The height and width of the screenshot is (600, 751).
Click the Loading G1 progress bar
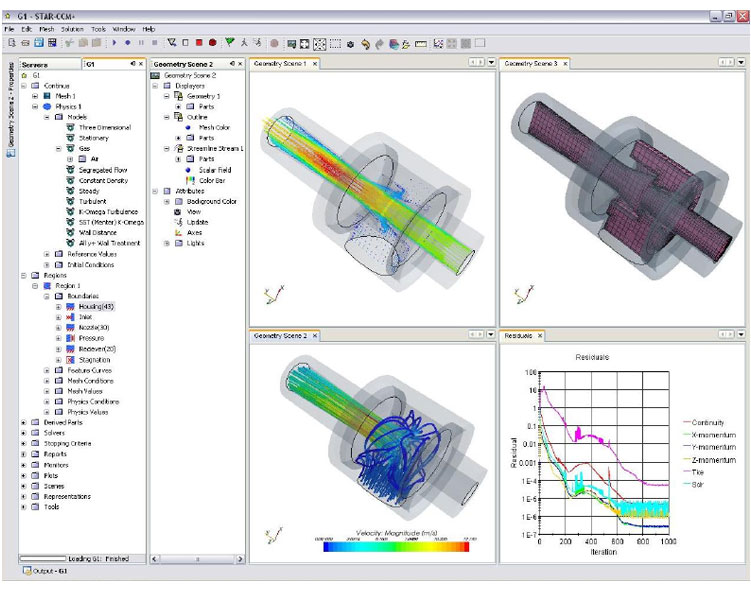[x=43, y=558]
